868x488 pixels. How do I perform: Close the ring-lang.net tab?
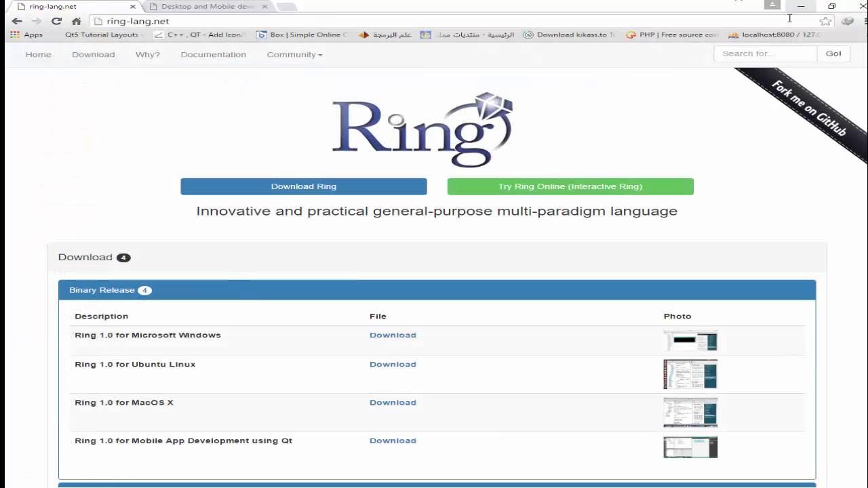(133, 7)
